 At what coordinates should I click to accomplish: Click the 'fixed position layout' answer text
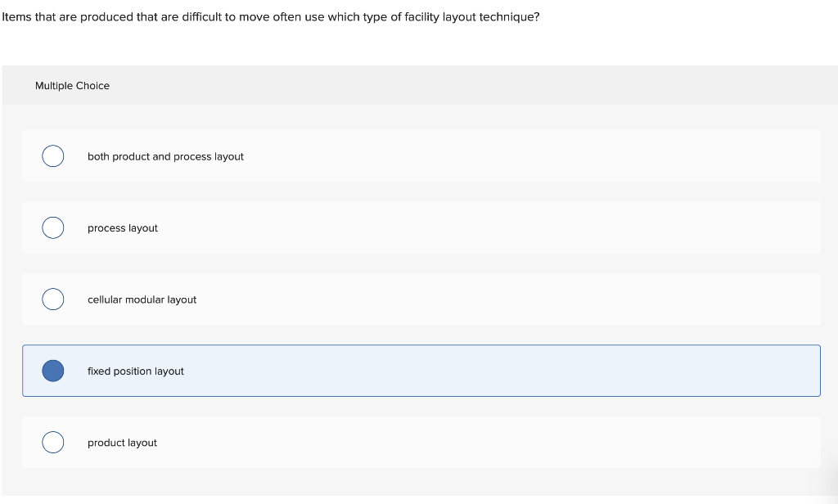135,371
